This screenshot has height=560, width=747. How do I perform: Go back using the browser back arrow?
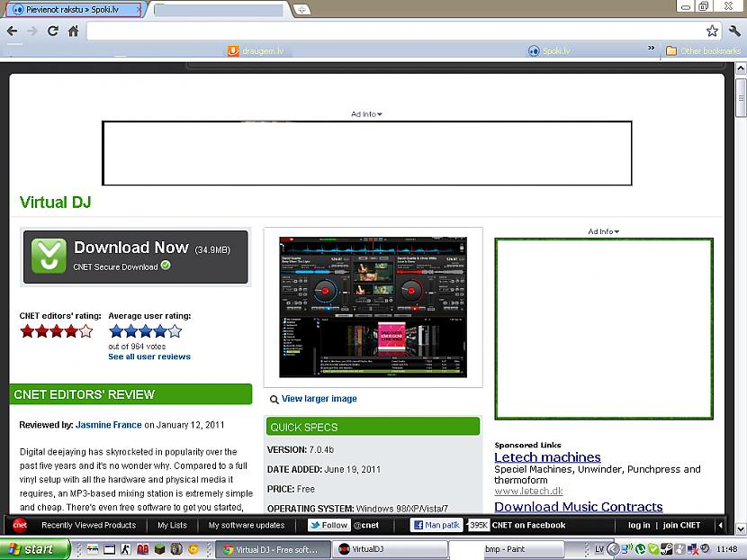[x=13, y=31]
